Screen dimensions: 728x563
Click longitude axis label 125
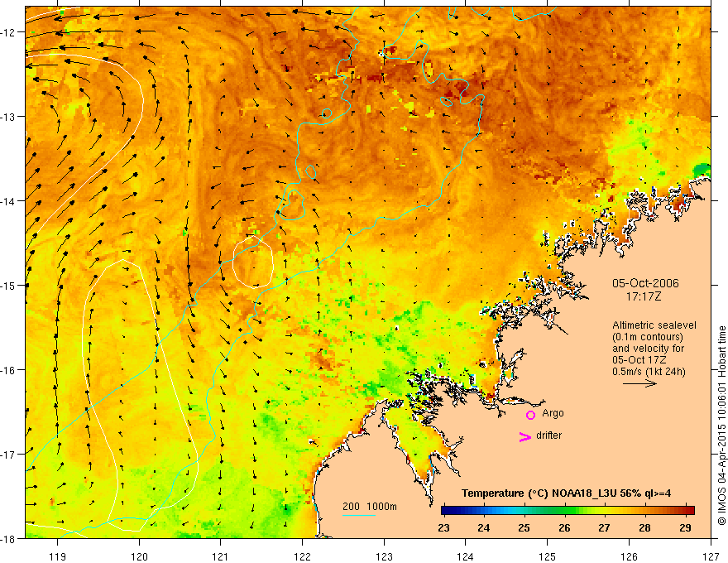point(548,556)
